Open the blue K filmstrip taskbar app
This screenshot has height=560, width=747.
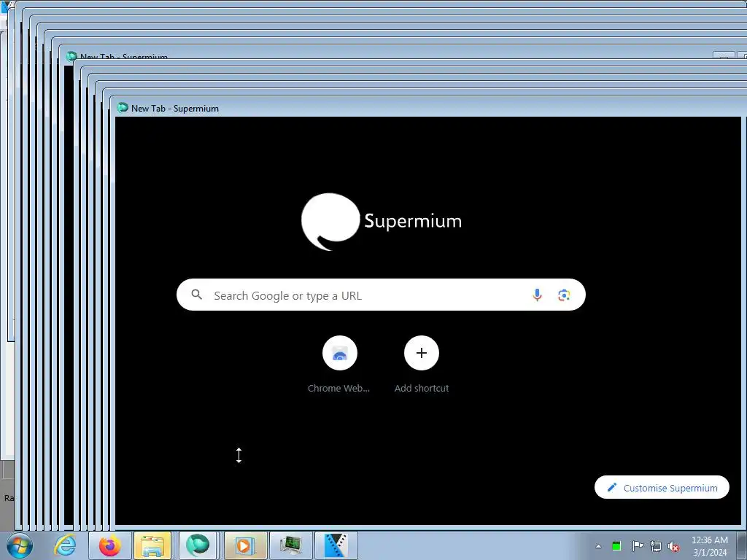[x=336, y=545]
